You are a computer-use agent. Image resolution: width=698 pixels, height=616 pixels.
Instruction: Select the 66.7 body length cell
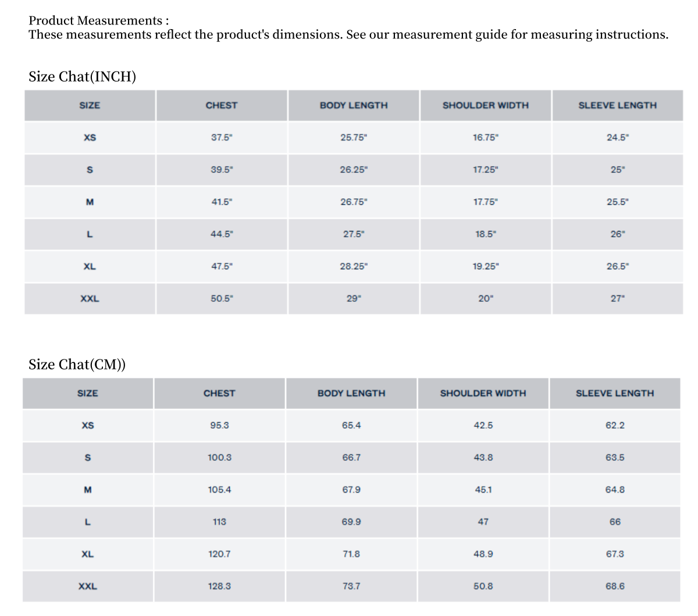[x=351, y=458]
